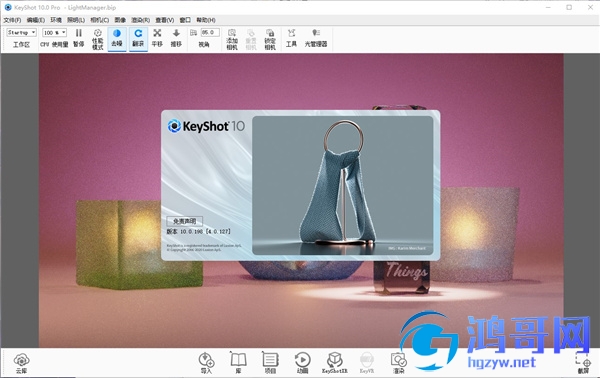Open the Cloud Library (云库)
The image size is (600, 378).
coord(21,363)
